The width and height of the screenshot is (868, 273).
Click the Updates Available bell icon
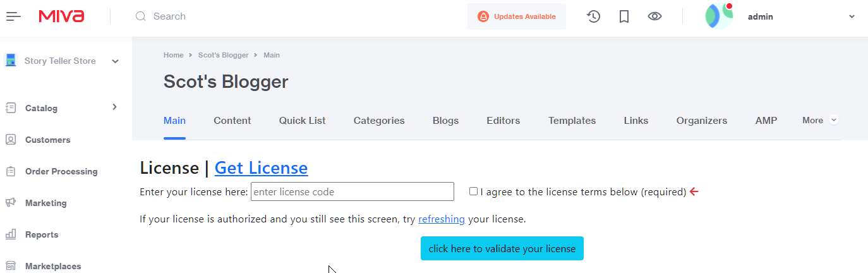[x=483, y=16]
